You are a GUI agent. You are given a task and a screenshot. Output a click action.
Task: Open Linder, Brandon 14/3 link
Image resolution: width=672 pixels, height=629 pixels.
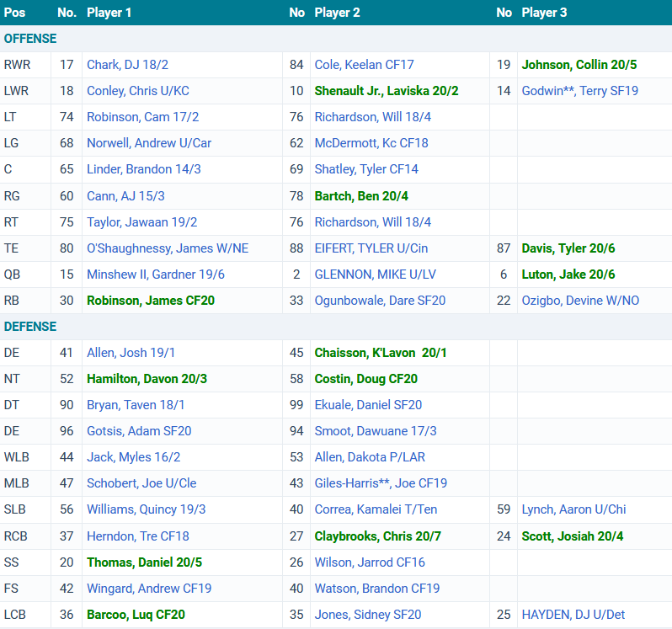[143, 169]
